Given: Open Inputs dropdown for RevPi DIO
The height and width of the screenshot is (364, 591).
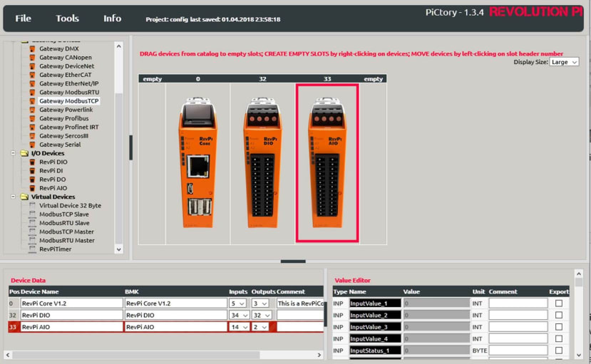Looking at the screenshot, I should tap(240, 315).
